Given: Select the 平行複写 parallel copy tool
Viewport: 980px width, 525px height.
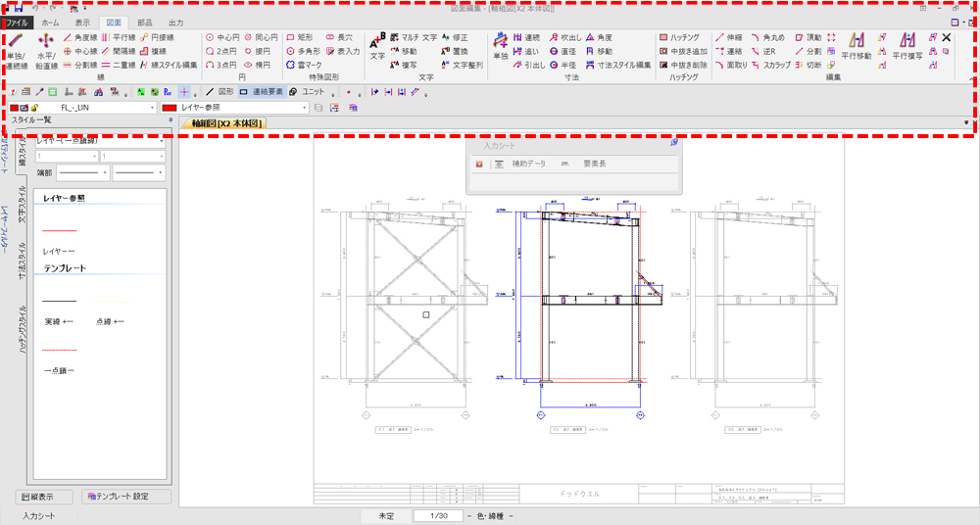Looking at the screenshot, I should click(x=907, y=45).
